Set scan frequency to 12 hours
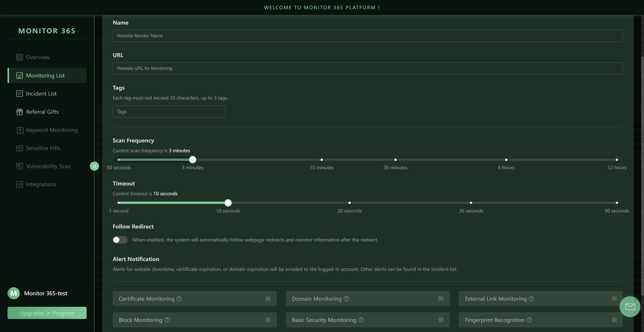This screenshot has width=644, height=332. point(617,160)
